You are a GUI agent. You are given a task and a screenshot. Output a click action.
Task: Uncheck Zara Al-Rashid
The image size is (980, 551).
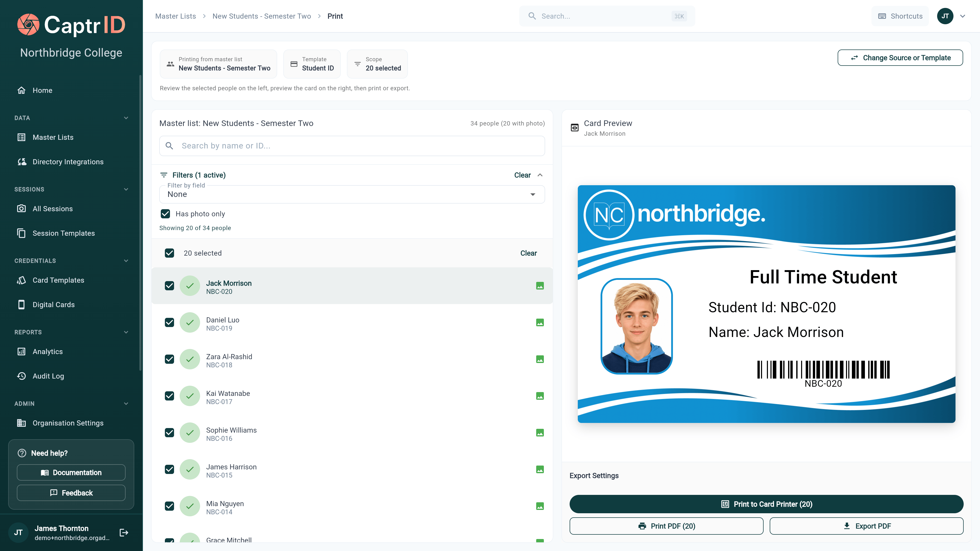(169, 359)
